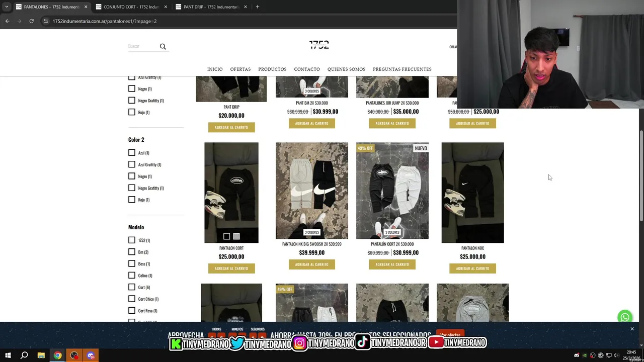Check the 1752 (1) Modelo filter

(x=132, y=240)
